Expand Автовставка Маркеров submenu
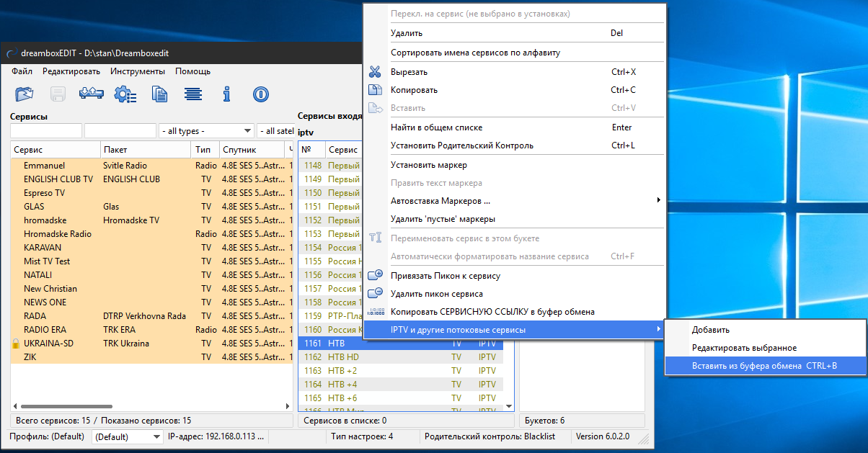 coord(515,200)
